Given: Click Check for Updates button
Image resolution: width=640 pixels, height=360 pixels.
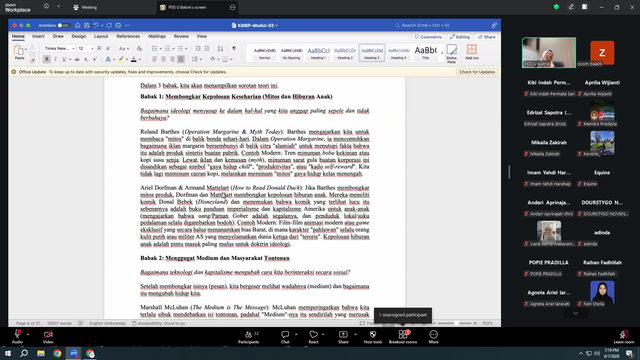Looking at the screenshot, I should (477, 72).
